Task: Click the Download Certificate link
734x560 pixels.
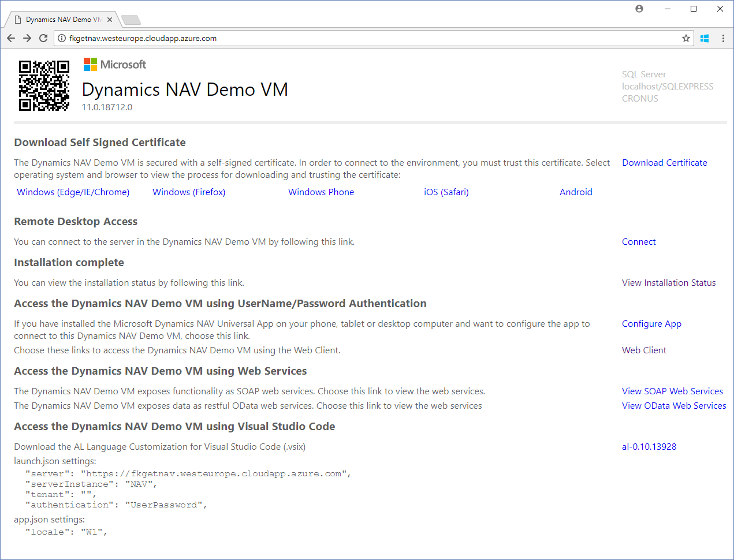Action: [664, 163]
